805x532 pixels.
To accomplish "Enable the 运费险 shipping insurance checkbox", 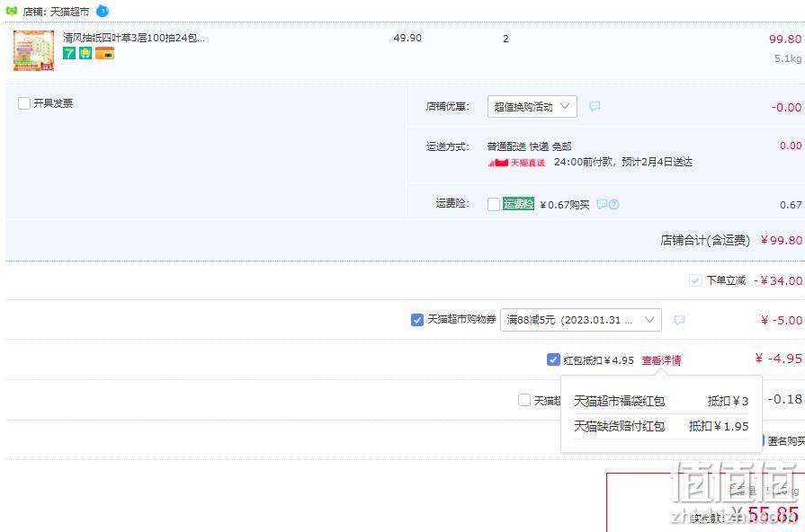I will tap(494, 204).
